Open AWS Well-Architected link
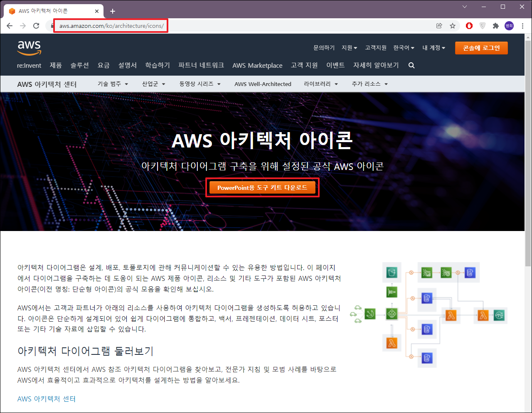This screenshot has height=413, width=532. (x=263, y=84)
